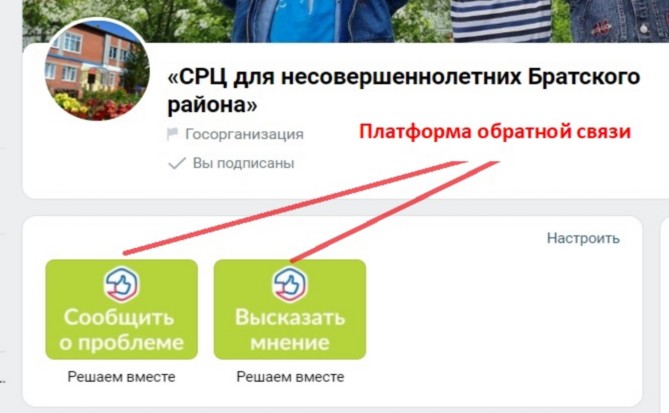Screen dimensions: 669x413
Task: Click the Настроить link
Action: point(583,238)
